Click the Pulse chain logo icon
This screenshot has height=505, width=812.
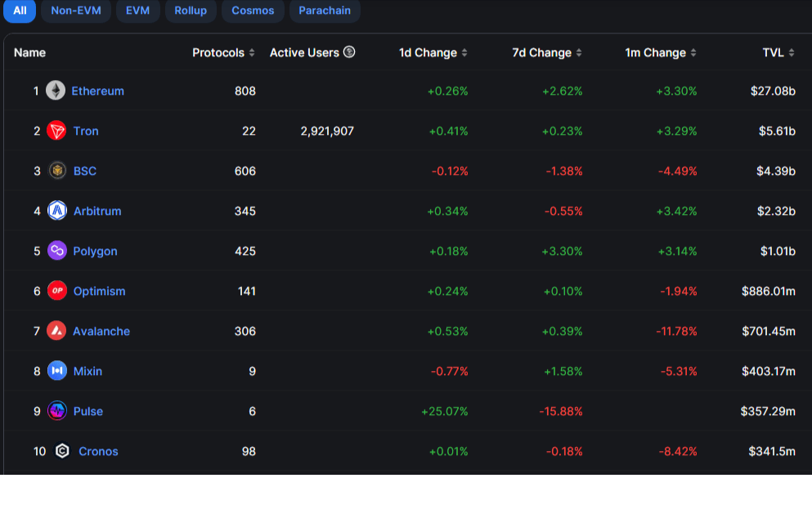point(57,411)
